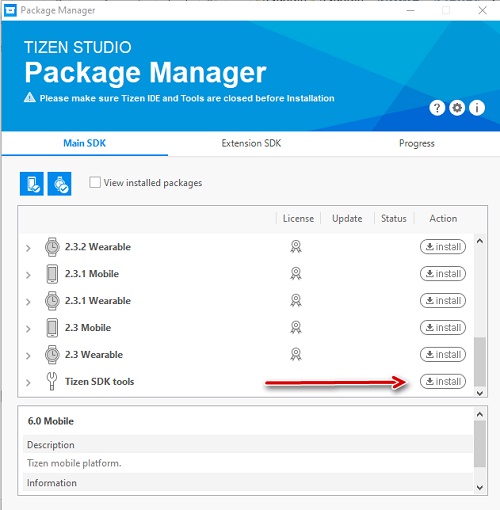The width and height of the screenshot is (500, 510).
Task: Click the watch icon of 2.3 Wearable
Action: tap(52, 354)
